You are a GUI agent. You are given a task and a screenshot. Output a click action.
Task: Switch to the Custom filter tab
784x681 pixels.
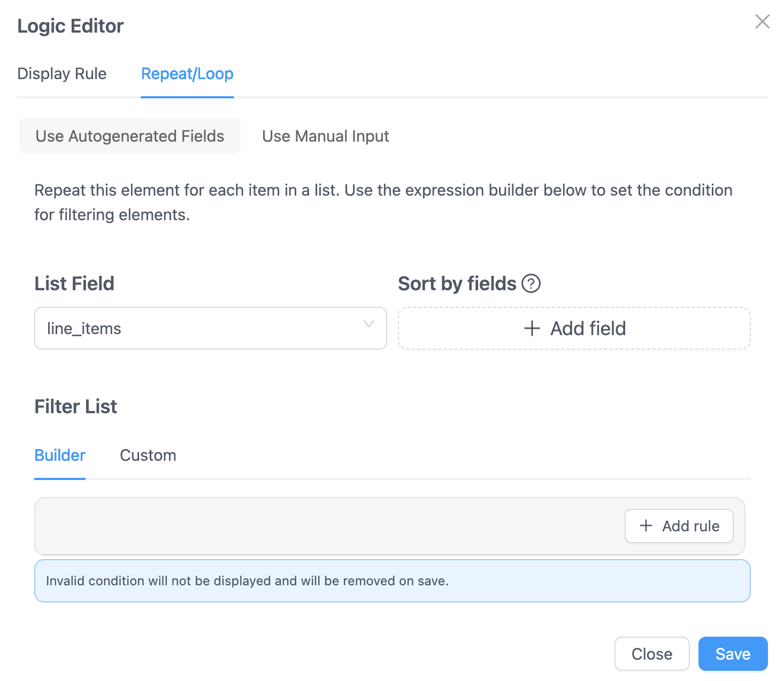click(148, 455)
